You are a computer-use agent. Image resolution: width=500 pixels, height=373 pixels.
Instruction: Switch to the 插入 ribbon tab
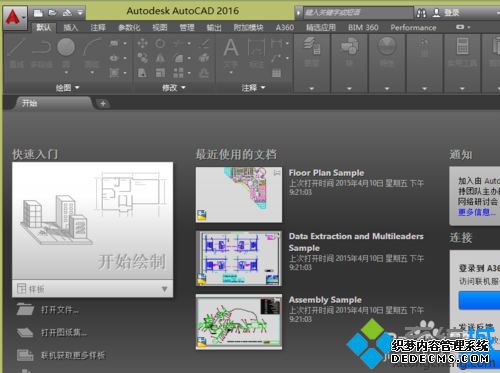[x=70, y=27]
